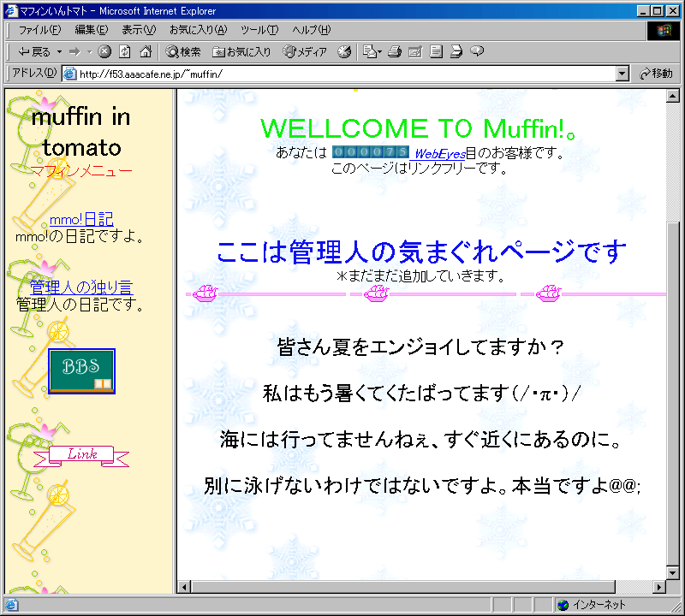Open the Tools (ツール) menu
Viewport: 685px width, 616px height.
pos(259,30)
